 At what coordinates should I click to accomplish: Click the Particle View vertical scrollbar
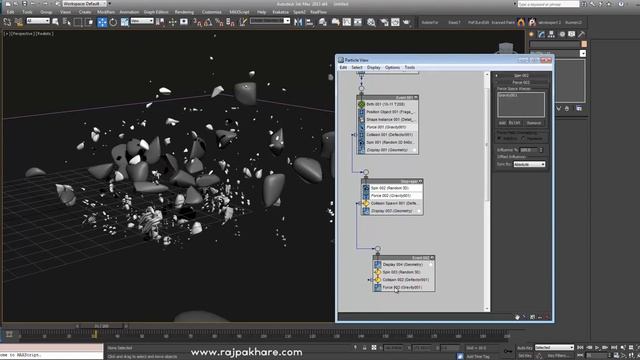click(487, 143)
